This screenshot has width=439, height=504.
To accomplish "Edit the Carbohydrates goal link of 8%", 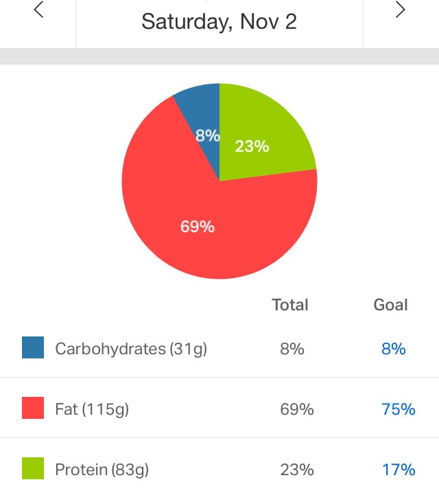I will 394,349.
